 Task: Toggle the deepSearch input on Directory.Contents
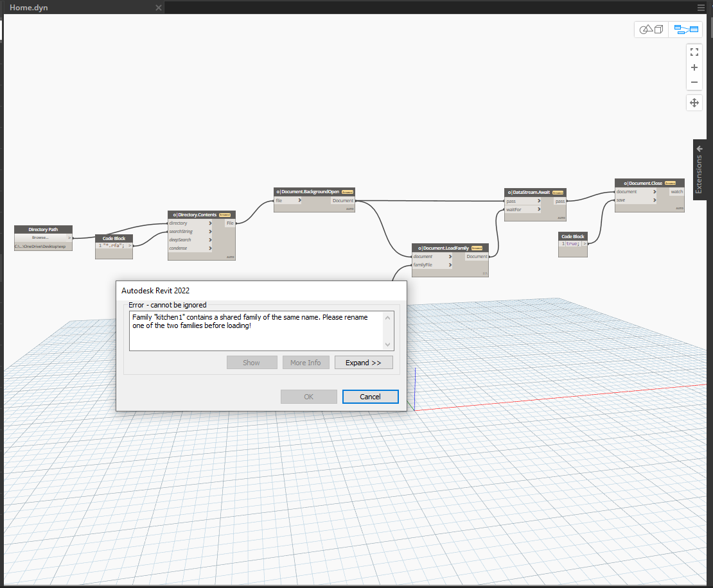click(x=211, y=239)
